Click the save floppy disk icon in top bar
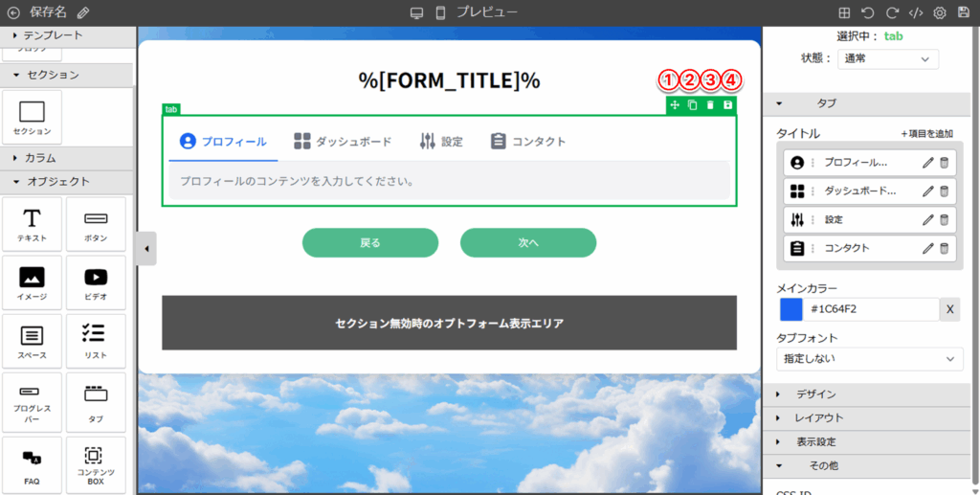The height and width of the screenshot is (495, 980). (964, 13)
